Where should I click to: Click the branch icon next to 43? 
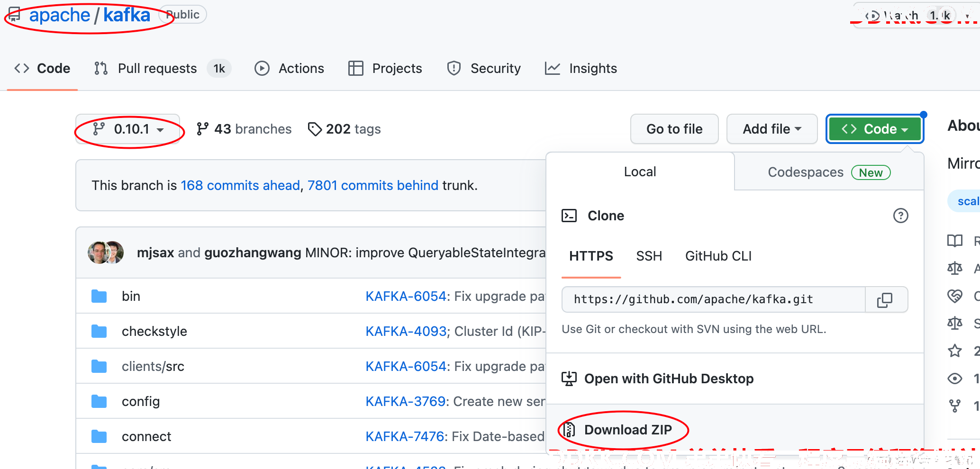coord(202,129)
